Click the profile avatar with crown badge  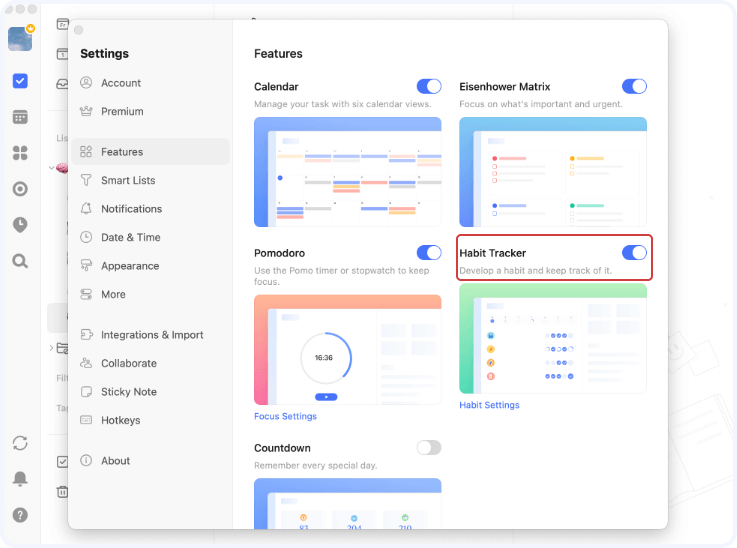pyautogui.click(x=20, y=38)
